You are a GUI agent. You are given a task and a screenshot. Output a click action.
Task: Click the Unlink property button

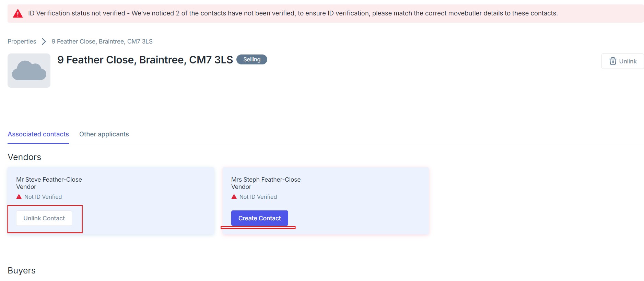coord(622,61)
